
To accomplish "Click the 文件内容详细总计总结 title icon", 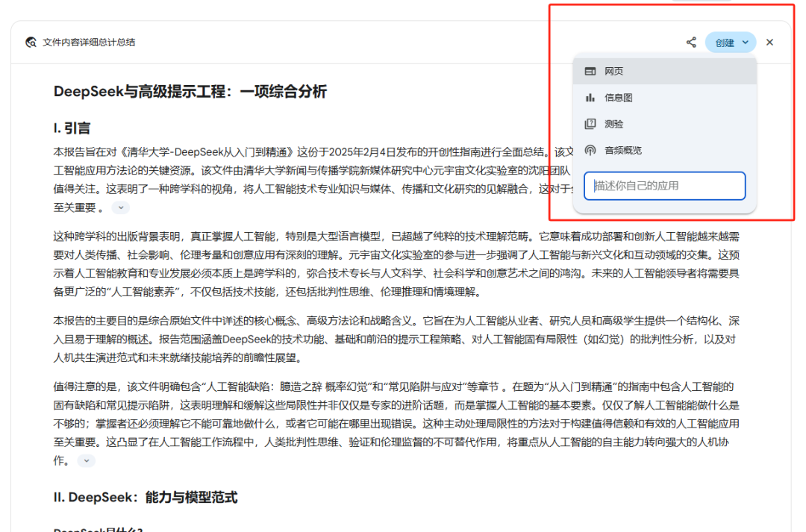I will point(31,42).
